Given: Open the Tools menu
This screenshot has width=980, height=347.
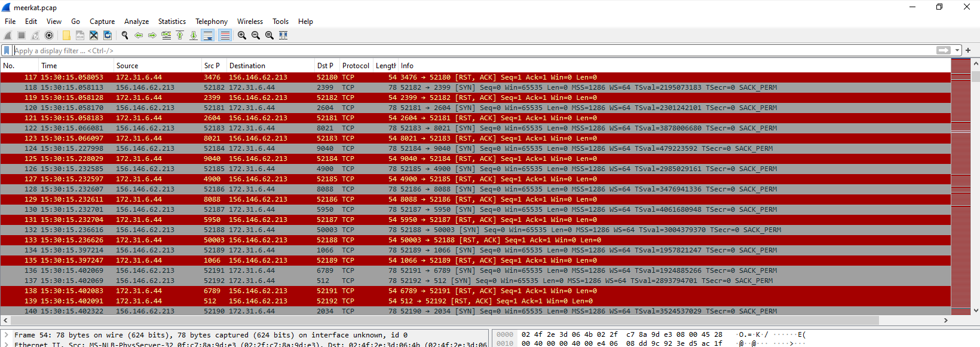Looking at the screenshot, I should tap(280, 21).
